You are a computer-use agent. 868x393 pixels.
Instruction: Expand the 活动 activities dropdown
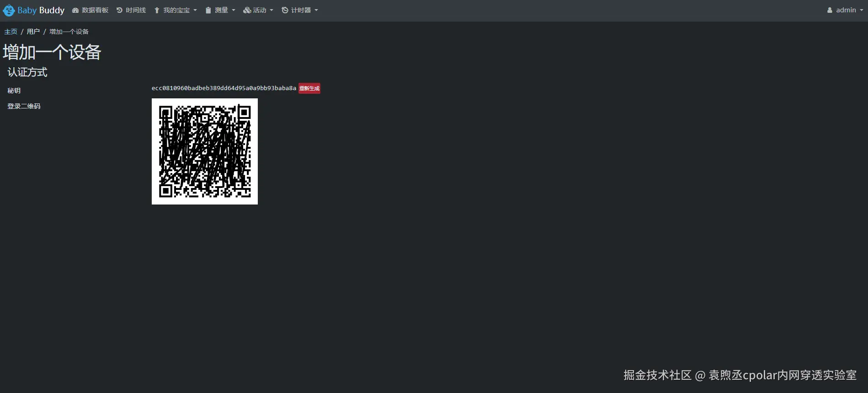tap(258, 10)
